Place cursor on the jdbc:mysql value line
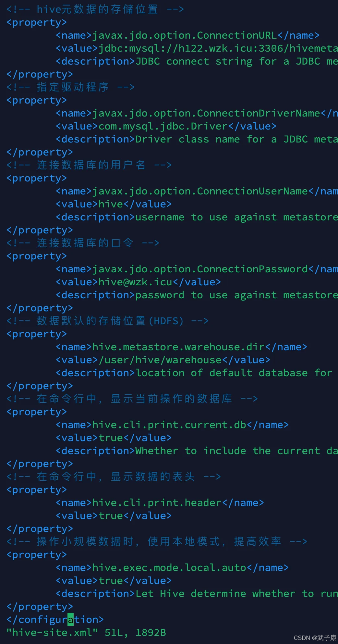Screen dimensions: 338x644 197,48
